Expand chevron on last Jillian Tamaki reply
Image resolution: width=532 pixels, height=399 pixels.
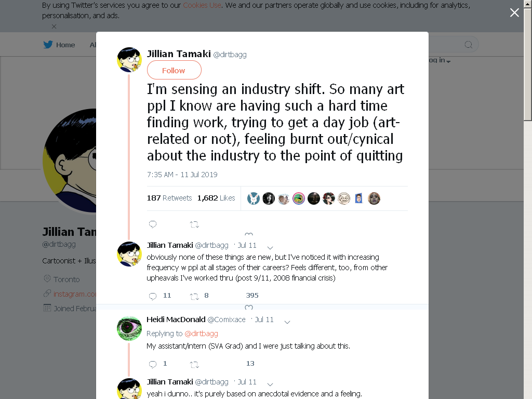pos(270,384)
